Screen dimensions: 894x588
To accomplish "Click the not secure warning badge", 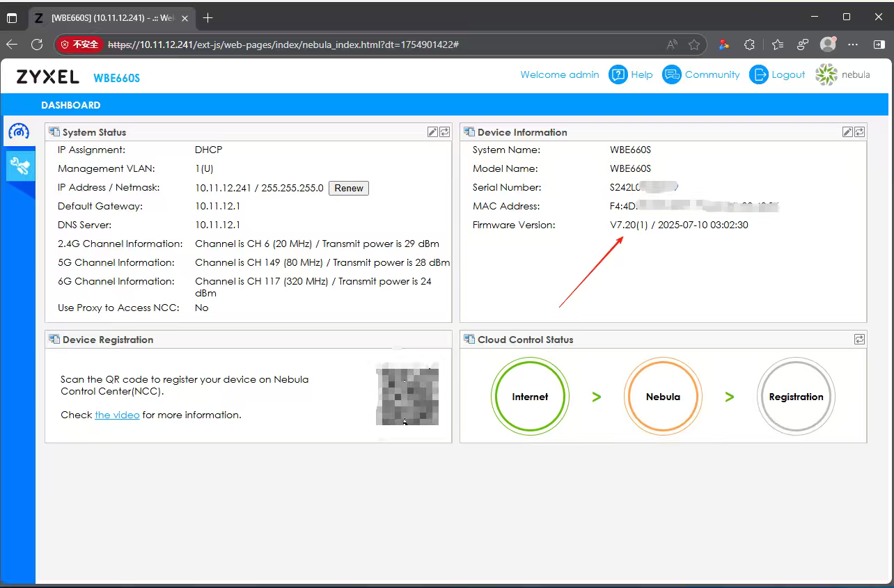I will point(81,45).
